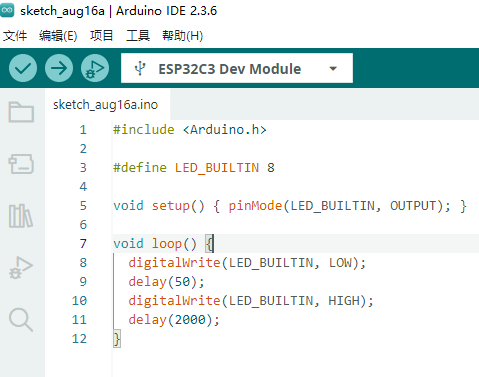Click line number 5 in gutter
479x377 pixels.
pyautogui.click(x=83, y=206)
